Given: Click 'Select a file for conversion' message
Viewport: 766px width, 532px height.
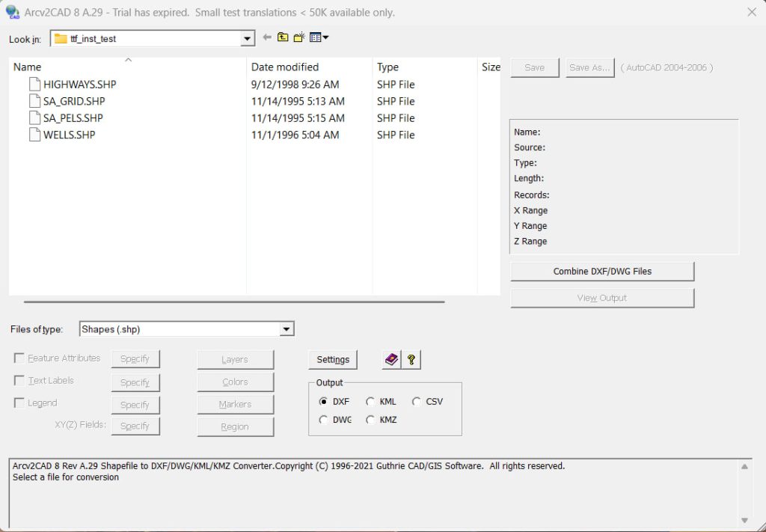Looking at the screenshot, I should tap(66, 477).
